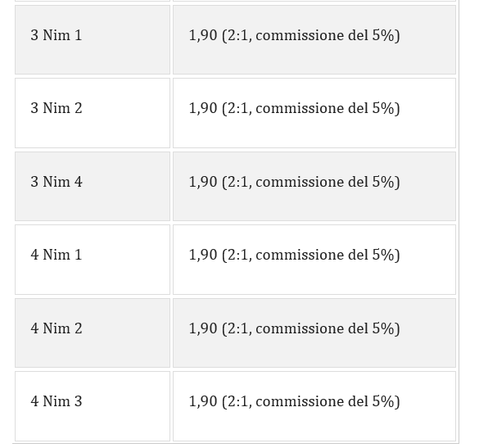
Task: Select the '4 Nim 2' table cell
Action: coord(93,333)
